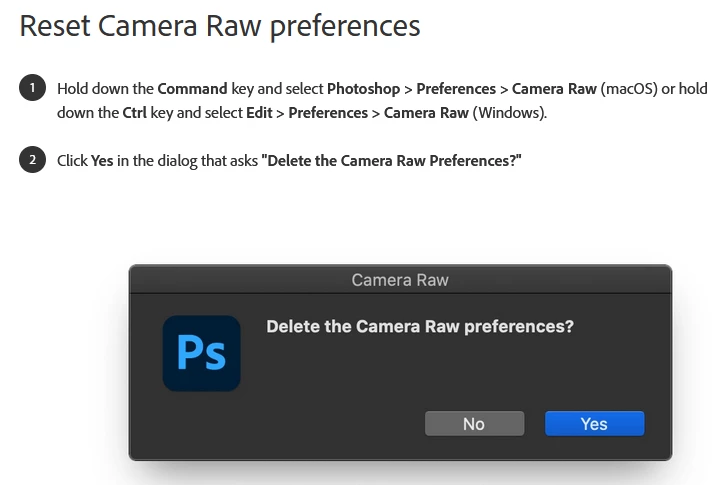
Task: Click the (Windows) text in step 1
Action: coord(509,112)
